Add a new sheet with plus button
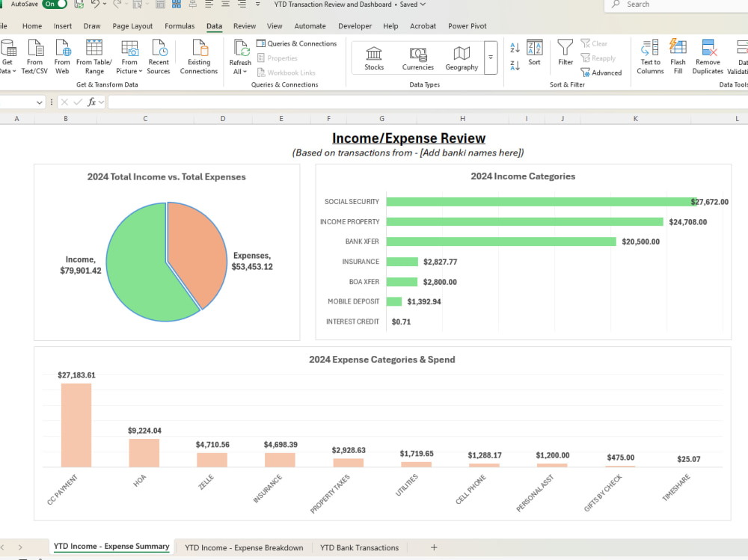Image resolution: width=748 pixels, height=560 pixels. 434,547
